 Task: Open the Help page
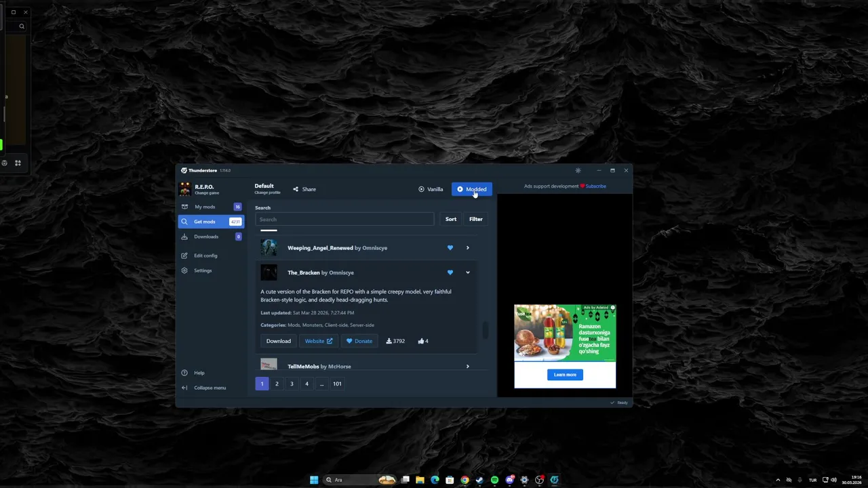click(199, 373)
